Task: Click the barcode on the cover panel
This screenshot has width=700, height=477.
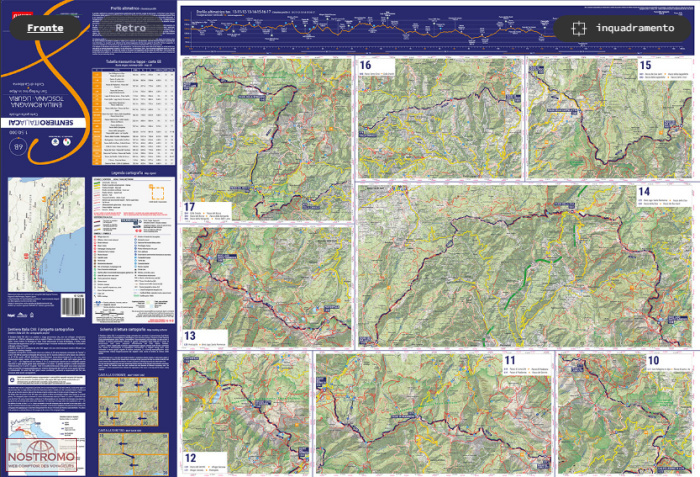Action: pos(73,305)
